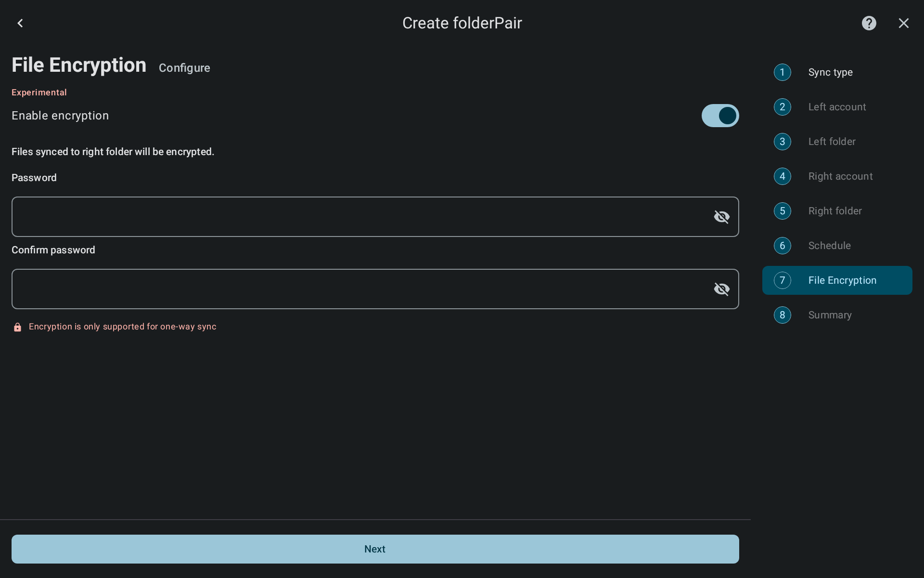Click the Next button
The width and height of the screenshot is (924, 578).
[x=375, y=549]
